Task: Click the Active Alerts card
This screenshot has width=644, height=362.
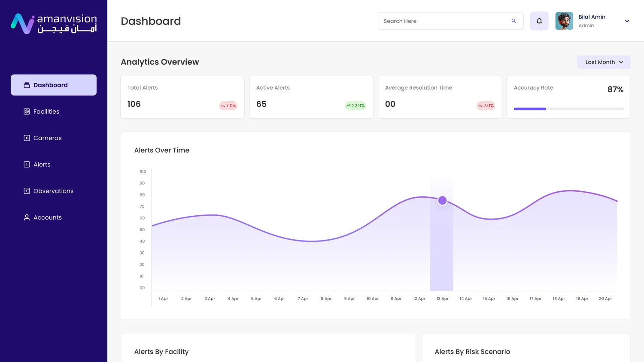Action: click(311, 97)
